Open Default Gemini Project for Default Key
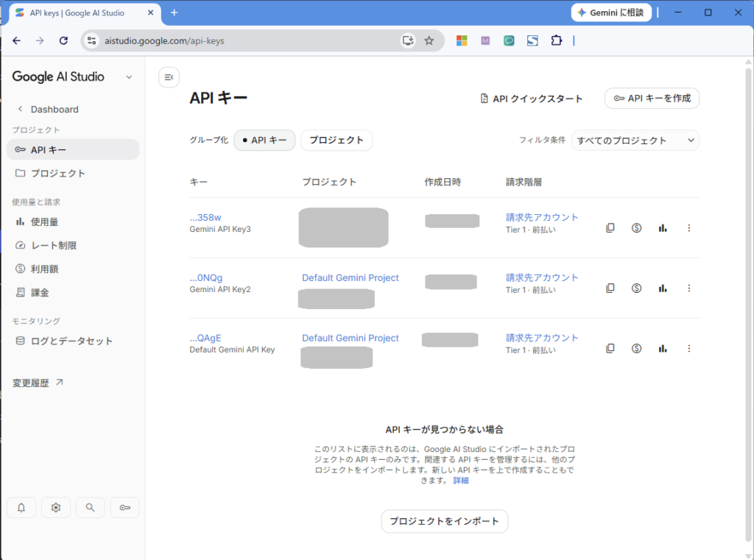 [350, 338]
